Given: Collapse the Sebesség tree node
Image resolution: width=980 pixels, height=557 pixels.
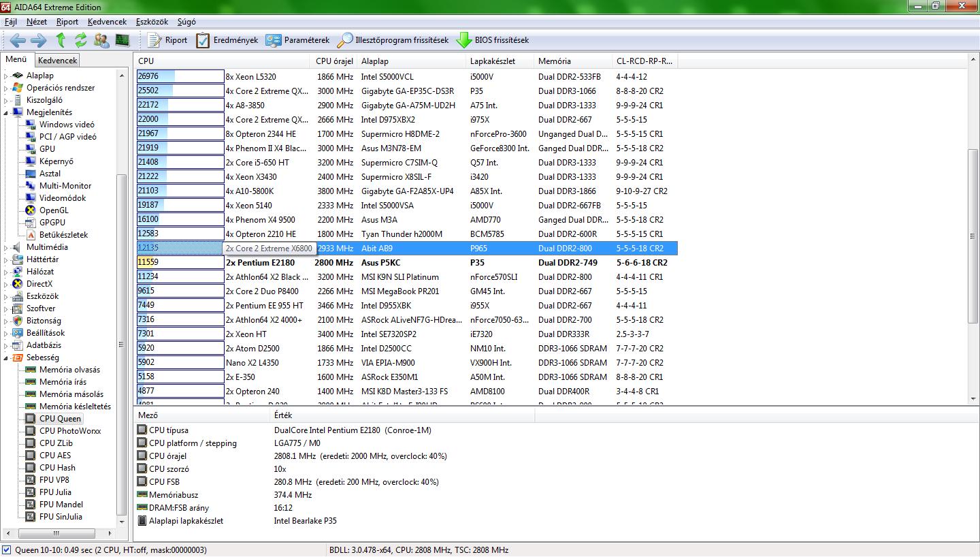Looking at the screenshot, I should click(6, 357).
